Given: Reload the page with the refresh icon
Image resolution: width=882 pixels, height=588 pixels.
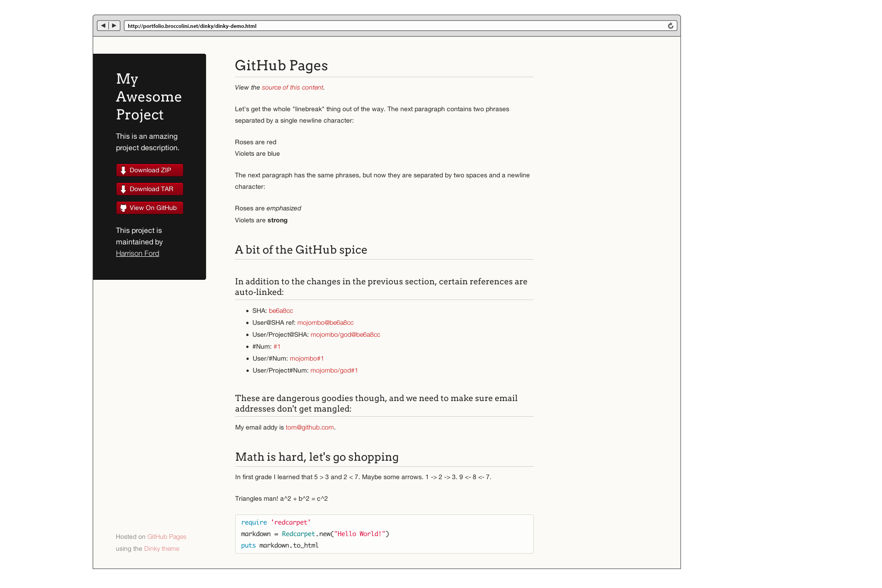Looking at the screenshot, I should point(671,26).
